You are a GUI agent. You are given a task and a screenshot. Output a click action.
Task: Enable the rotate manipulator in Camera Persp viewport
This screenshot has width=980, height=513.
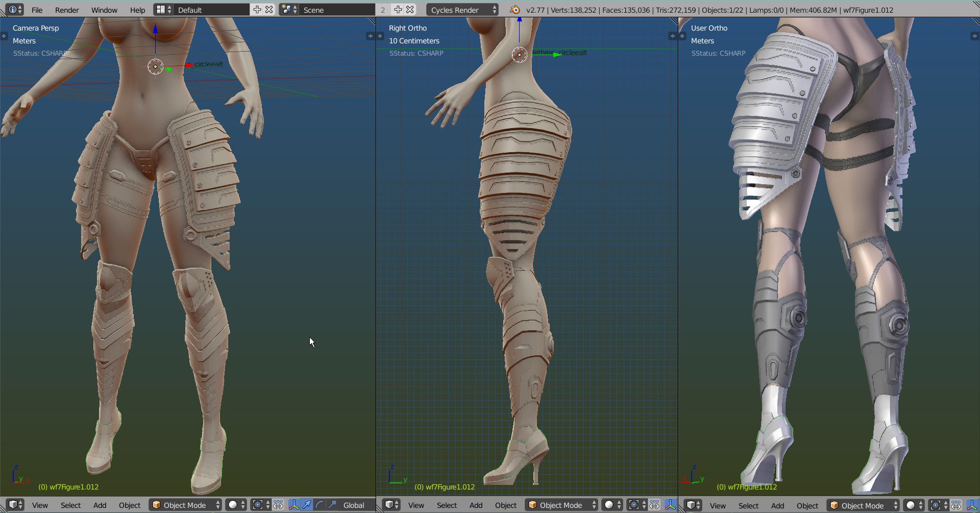pyautogui.click(x=320, y=505)
